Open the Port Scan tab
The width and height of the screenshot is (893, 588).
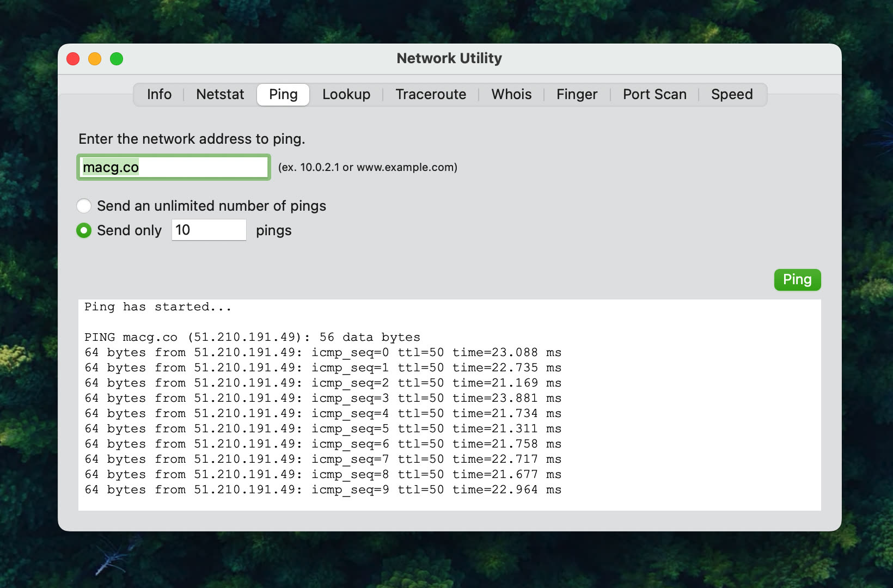tap(654, 94)
